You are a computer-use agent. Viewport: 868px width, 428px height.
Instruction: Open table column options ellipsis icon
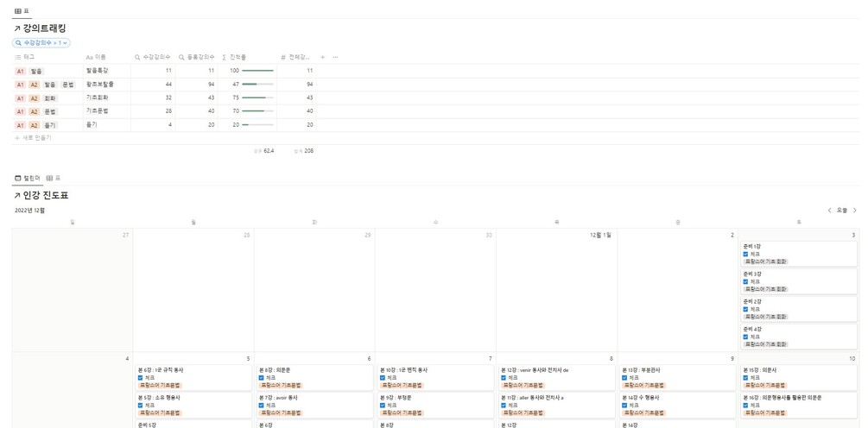(335, 57)
